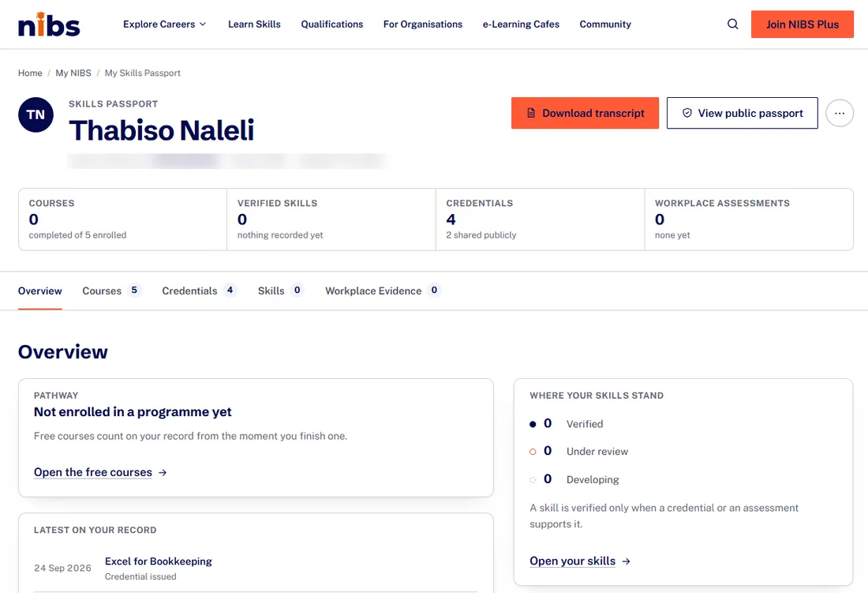View public passport
This screenshot has height=593, width=868.
pyautogui.click(x=743, y=113)
